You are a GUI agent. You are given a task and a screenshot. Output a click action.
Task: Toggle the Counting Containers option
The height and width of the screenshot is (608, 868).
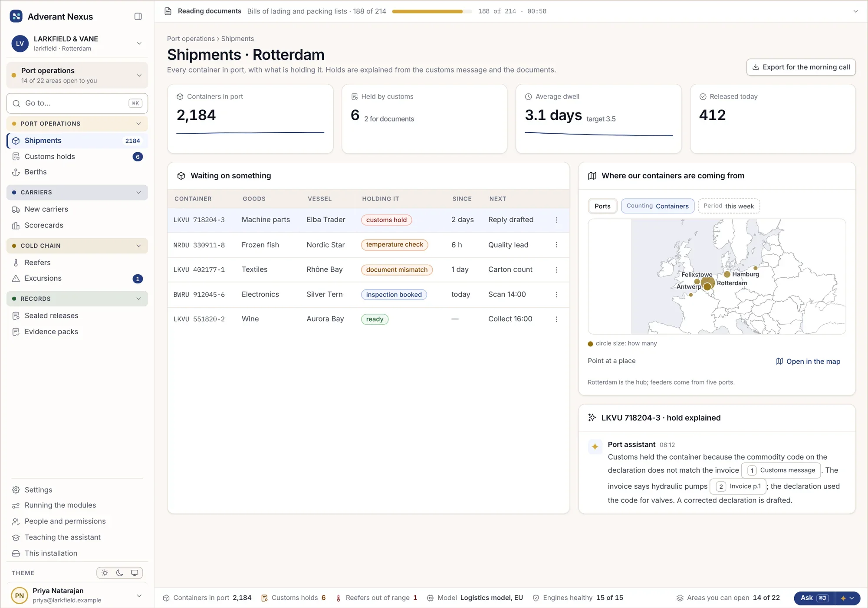(658, 206)
